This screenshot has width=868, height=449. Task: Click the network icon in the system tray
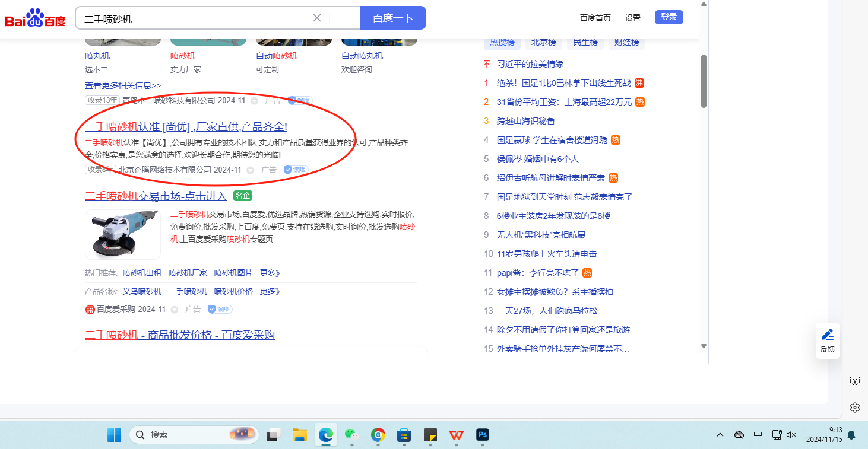click(777, 435)
